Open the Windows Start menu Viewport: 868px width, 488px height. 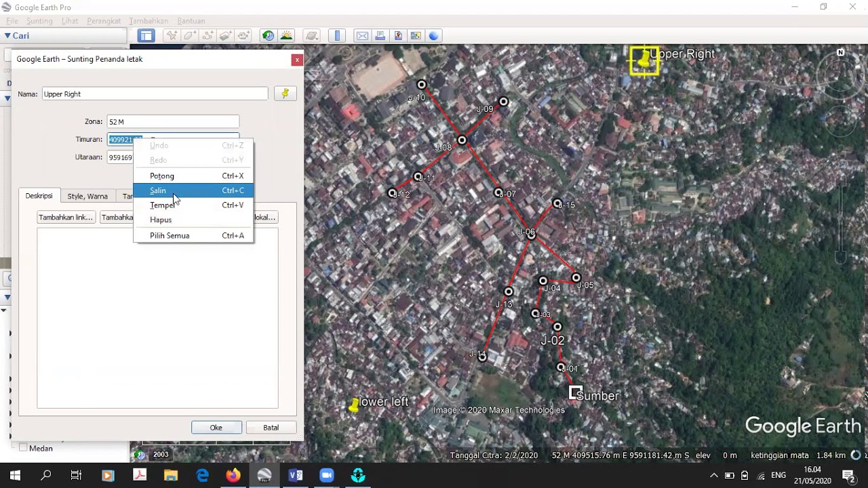[15, 476]
